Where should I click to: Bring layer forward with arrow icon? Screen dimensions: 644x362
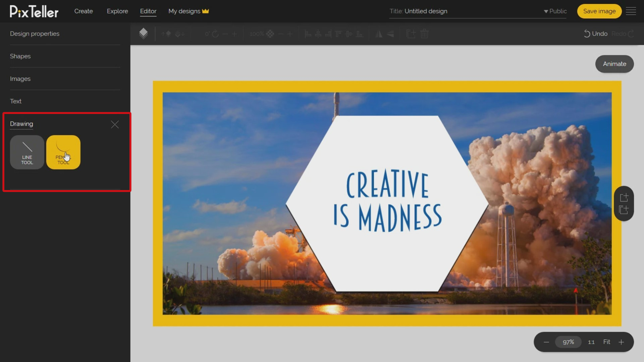pos(166,34)
